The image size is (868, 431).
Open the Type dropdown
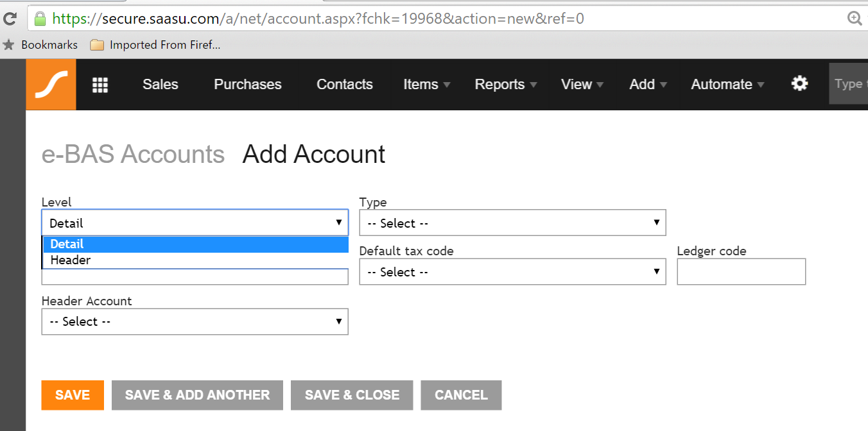pyautogui.click(x=512, y=223)
